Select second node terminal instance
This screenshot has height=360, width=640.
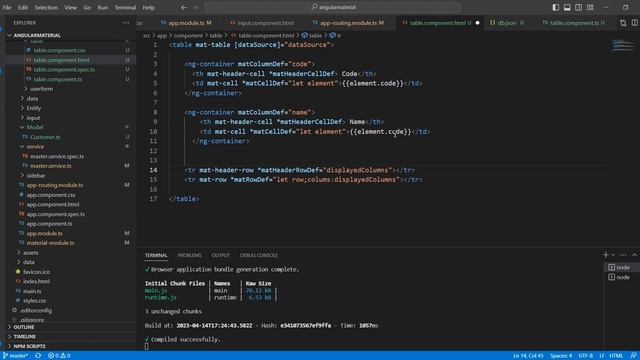pyautogui.click(x=621, y=277)
